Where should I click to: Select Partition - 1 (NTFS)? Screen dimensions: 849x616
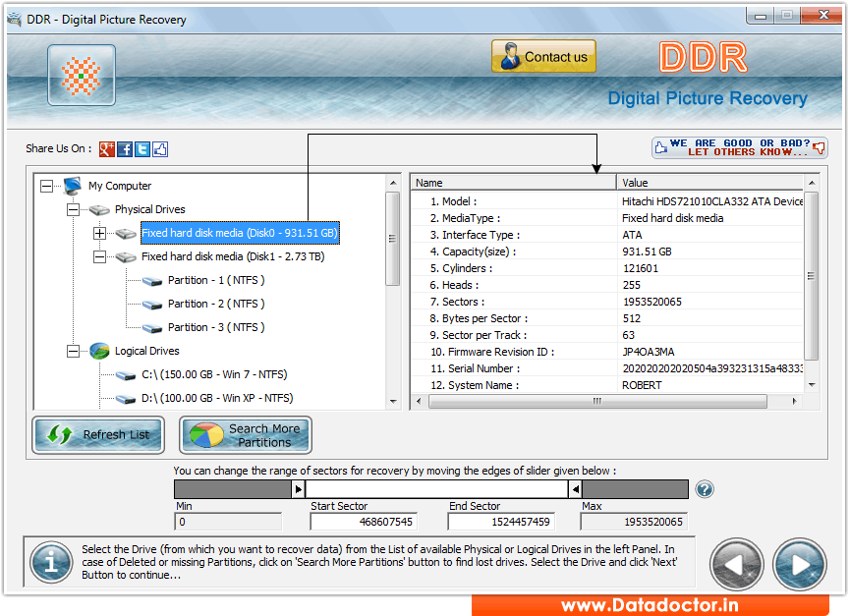(216, 280)
